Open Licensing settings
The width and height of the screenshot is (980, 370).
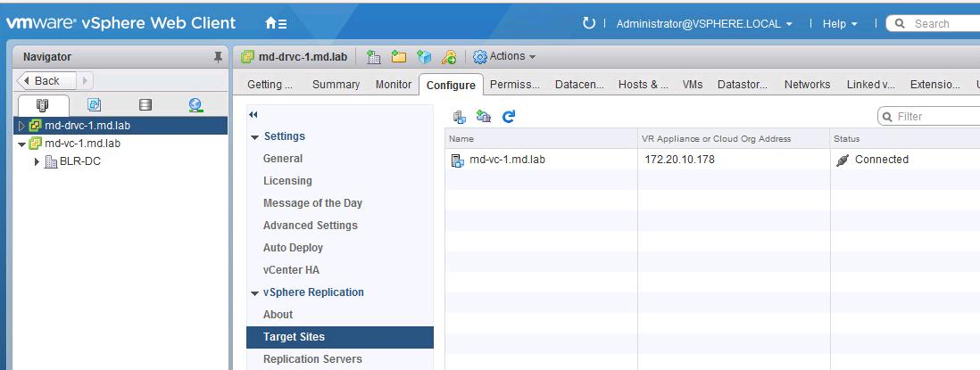click(287, 181)
